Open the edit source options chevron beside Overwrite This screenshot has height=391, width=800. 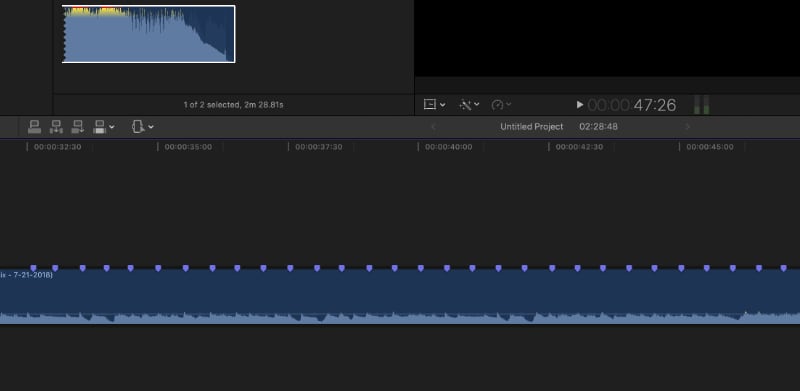pos(112,127)
